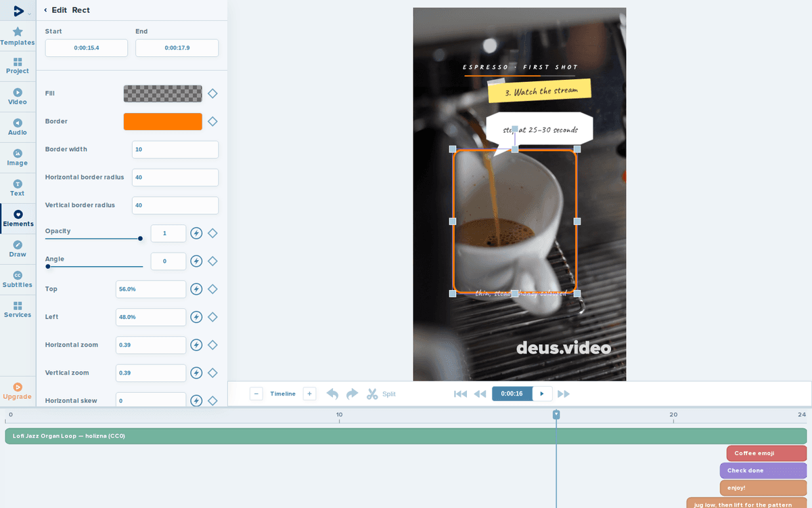
Task: Toggle keyframe diamond for Angle
Action: (x=212, y=261)
